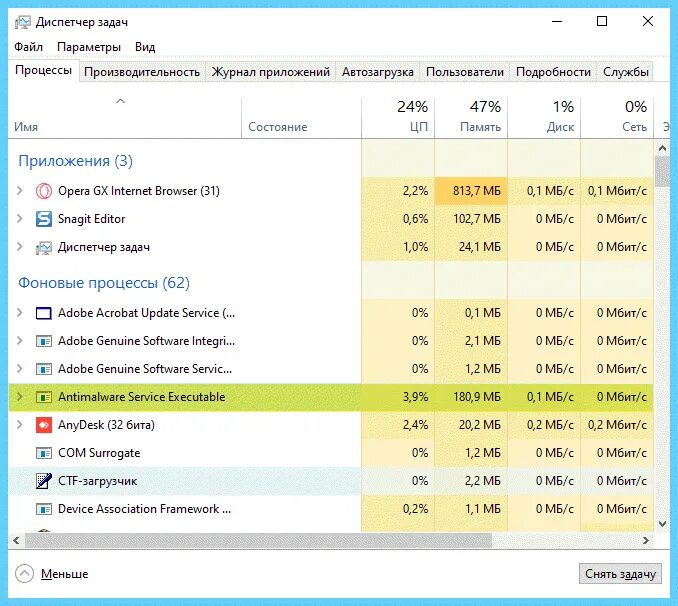Sort by the Состояние column header
This screenshot has width=678, height=606.
[x=301, y=117]
